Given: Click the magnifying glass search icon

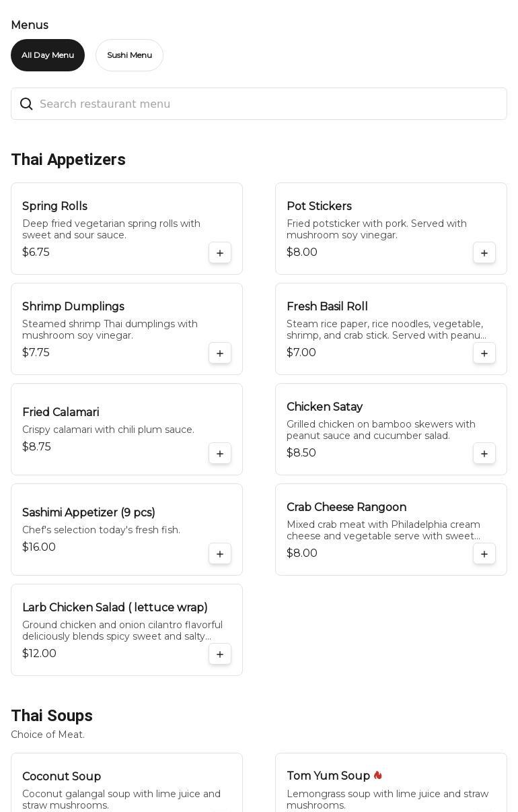Looking at the screenshot, I should [26, 104].
